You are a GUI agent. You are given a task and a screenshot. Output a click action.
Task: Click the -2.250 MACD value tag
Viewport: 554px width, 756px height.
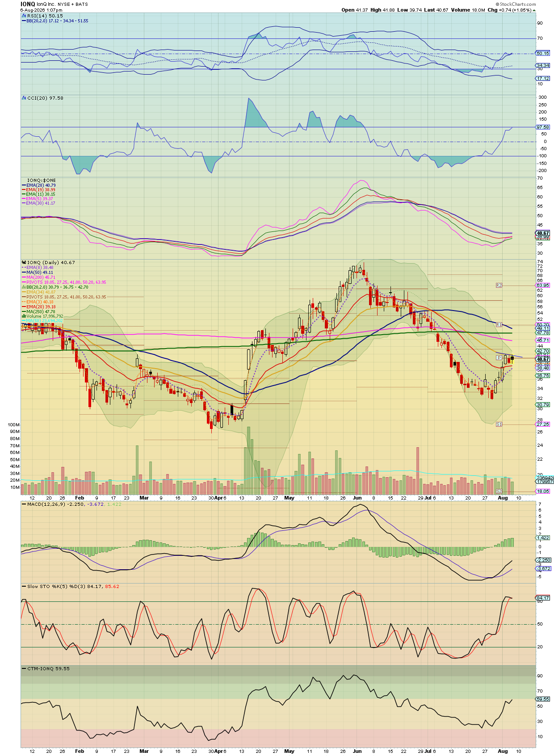click(544, 560)
